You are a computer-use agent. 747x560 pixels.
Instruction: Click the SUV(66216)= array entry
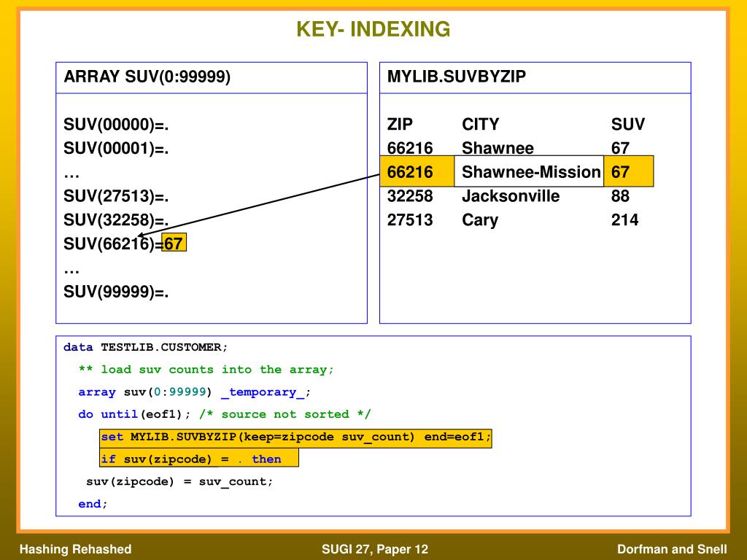click(x=113, y=244)
